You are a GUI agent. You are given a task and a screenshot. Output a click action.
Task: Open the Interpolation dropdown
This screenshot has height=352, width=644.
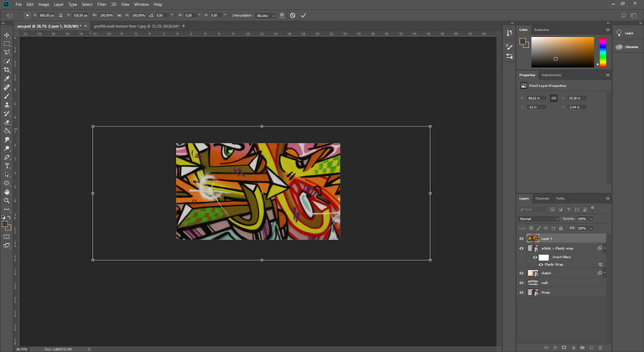[265, 15]
